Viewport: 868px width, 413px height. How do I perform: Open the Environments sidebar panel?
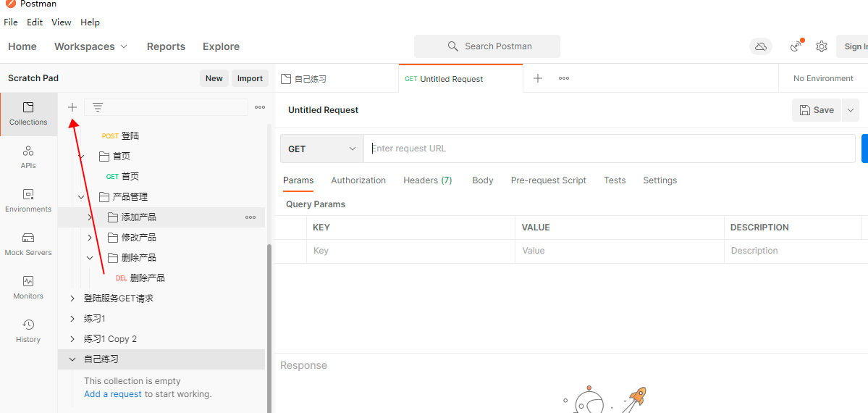coord(28,201)
